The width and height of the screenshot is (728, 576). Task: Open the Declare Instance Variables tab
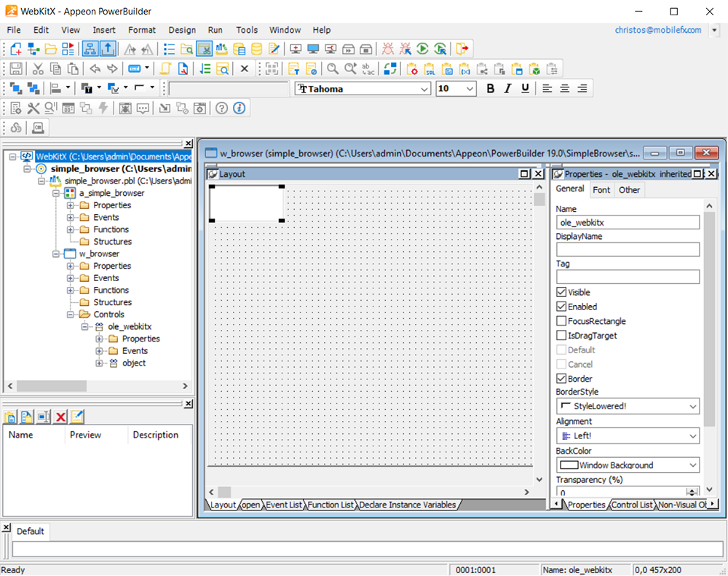tap(408, 505)
